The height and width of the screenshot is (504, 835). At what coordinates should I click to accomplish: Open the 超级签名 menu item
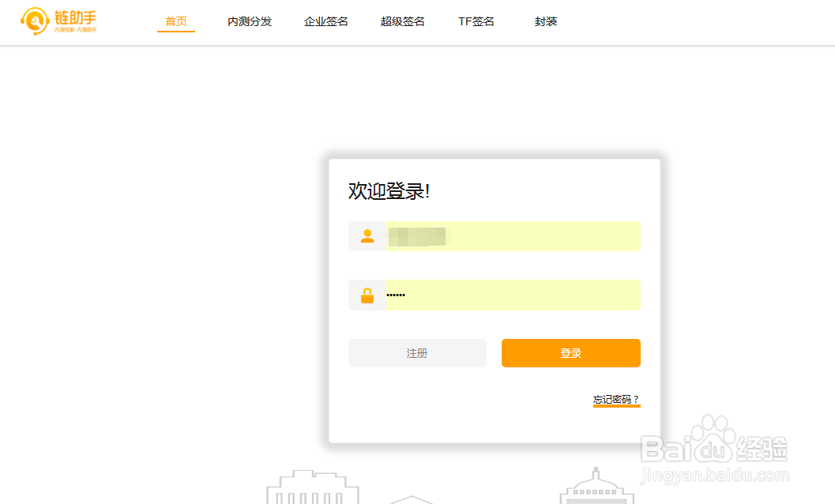(x=401, y=21)
